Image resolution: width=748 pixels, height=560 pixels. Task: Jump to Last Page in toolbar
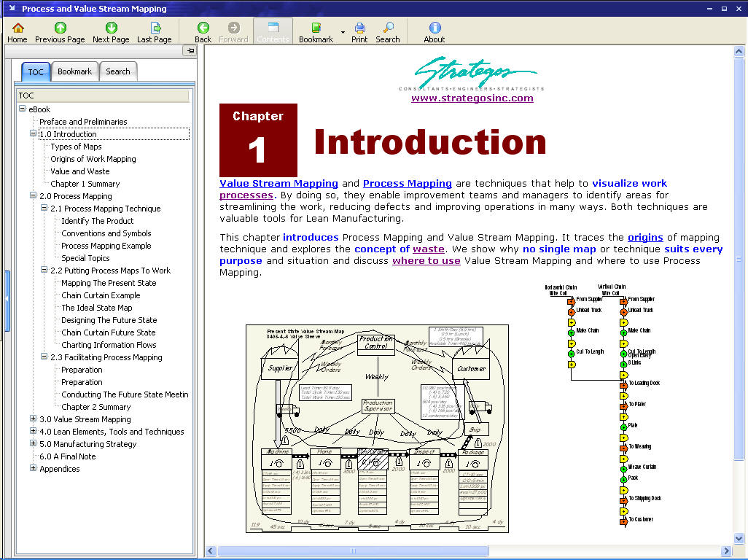[x=155, y=32]
